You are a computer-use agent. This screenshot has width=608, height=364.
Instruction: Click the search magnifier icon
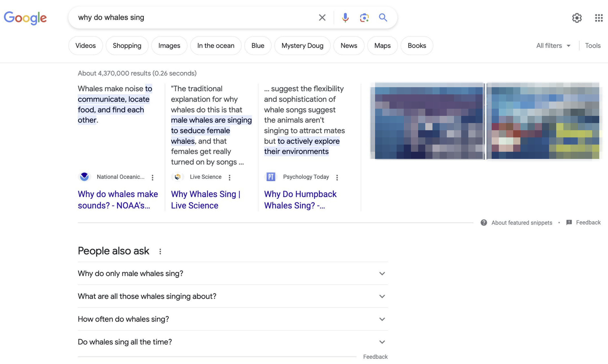click(383, 17)
